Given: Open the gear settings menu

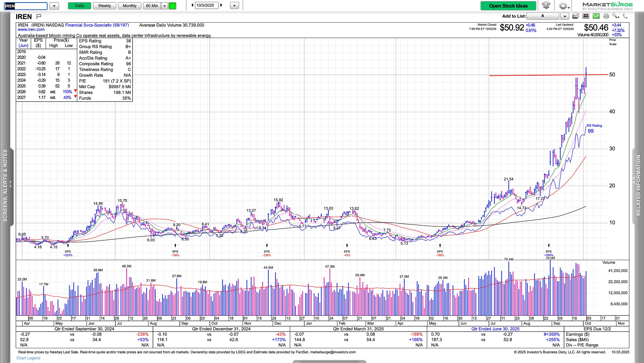Looking at the screenshot, I should [563, 6].
